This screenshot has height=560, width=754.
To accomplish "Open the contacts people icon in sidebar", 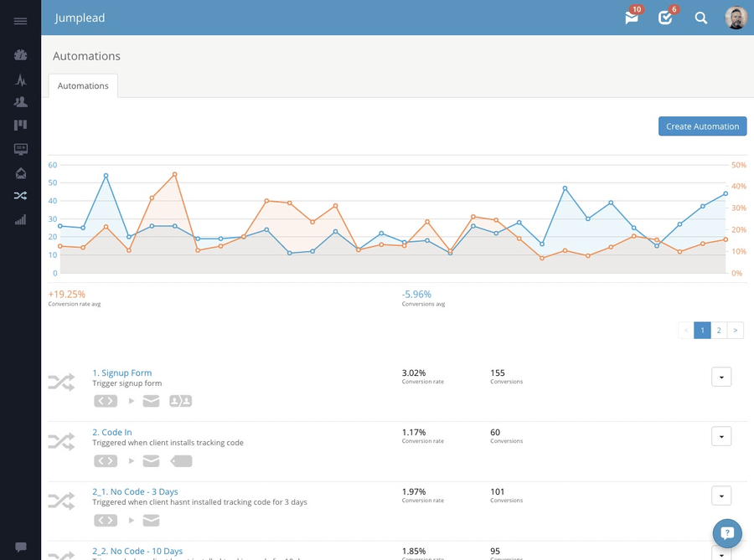I will pyautogui.click(x=20, y=102).
